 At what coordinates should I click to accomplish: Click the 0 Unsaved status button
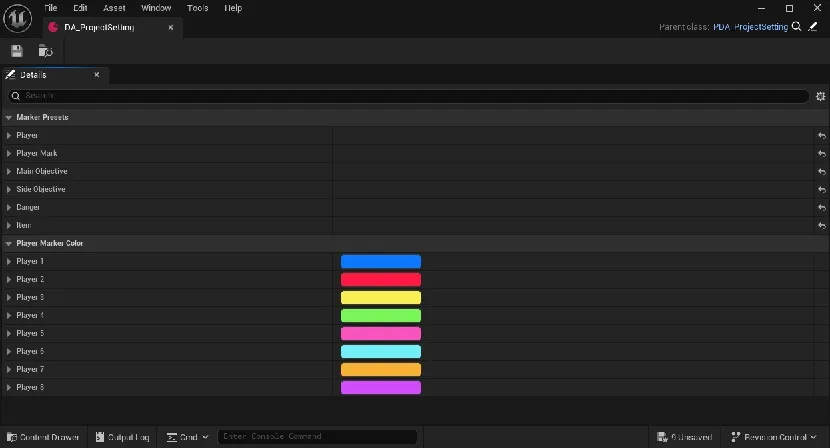tap(685, 437)
